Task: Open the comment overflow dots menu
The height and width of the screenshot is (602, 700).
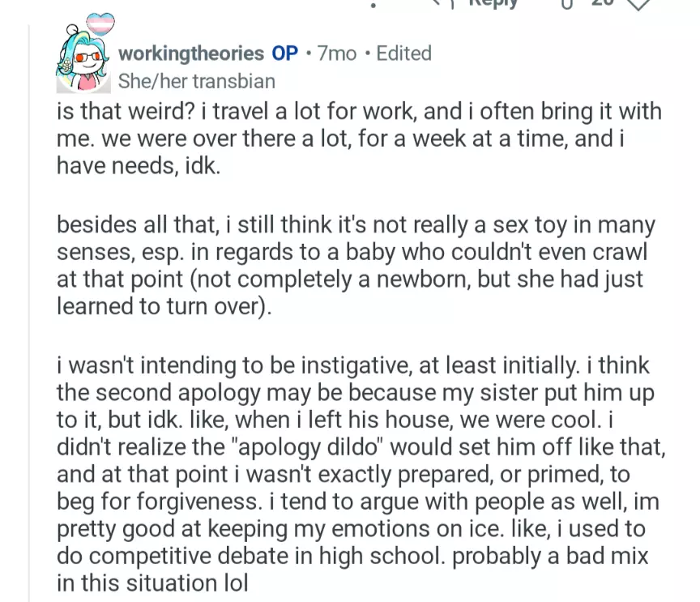Action: pyautogui.click(x=373, y=4)
